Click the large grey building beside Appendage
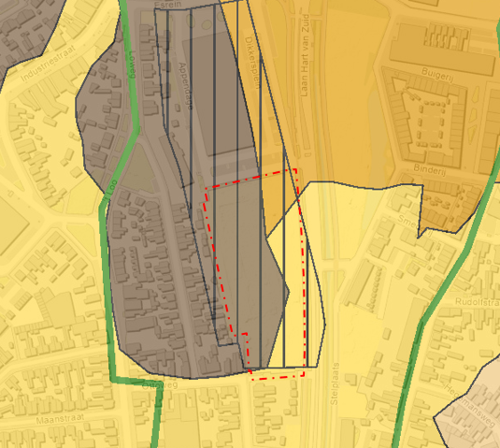This screenshot has width=500, height=448. pos(220,93)
